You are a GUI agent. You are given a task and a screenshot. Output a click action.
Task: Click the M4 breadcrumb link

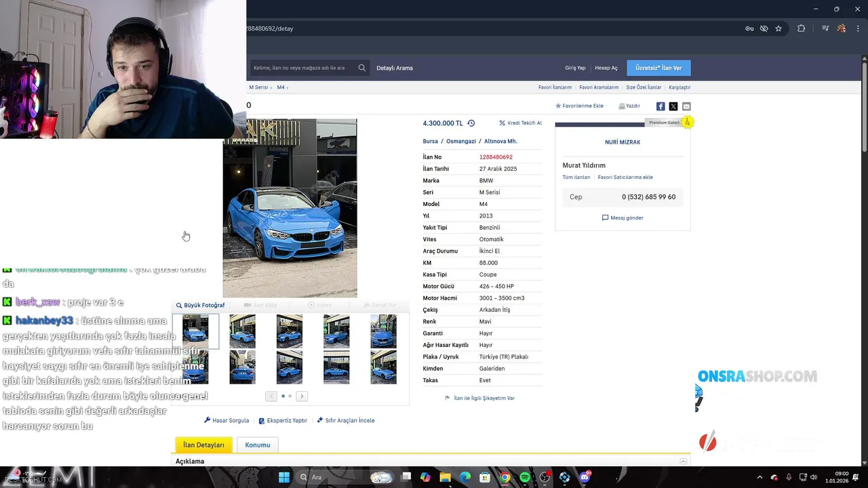[281, 87]
